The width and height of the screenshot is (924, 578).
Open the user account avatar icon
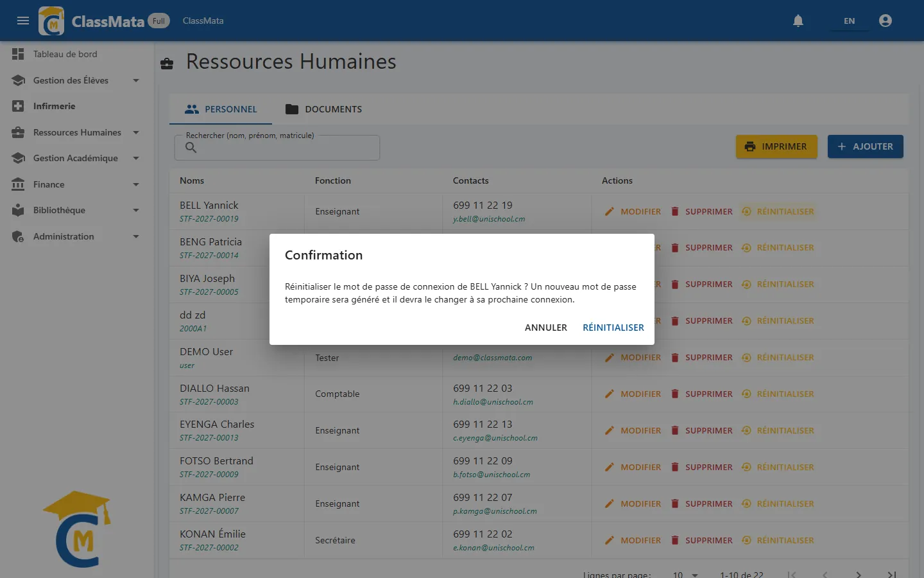(x=886, y=21)
